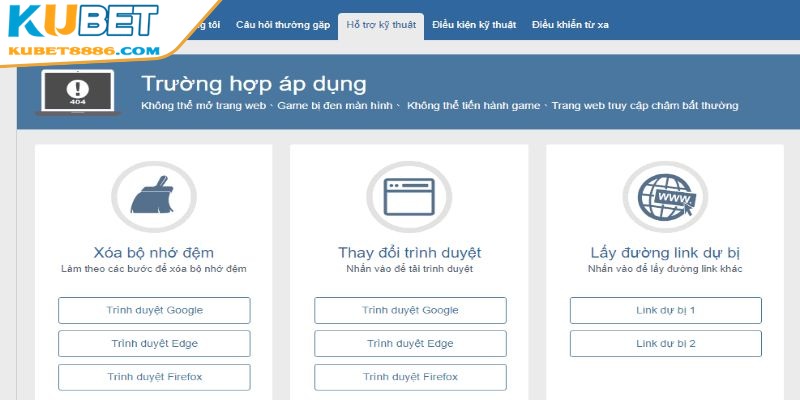
Task: Pick Trình duyệt Edge under Thay đổi trình duyệt
Action: click(410, 344)
